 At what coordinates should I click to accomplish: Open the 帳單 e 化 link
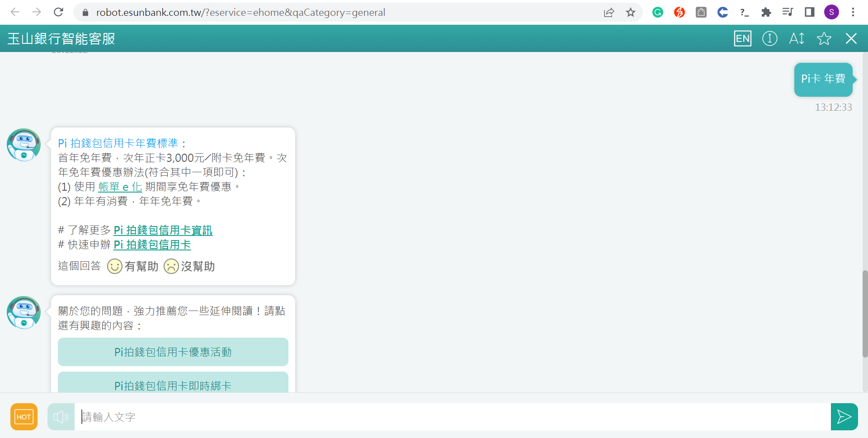tap(120, 187)
